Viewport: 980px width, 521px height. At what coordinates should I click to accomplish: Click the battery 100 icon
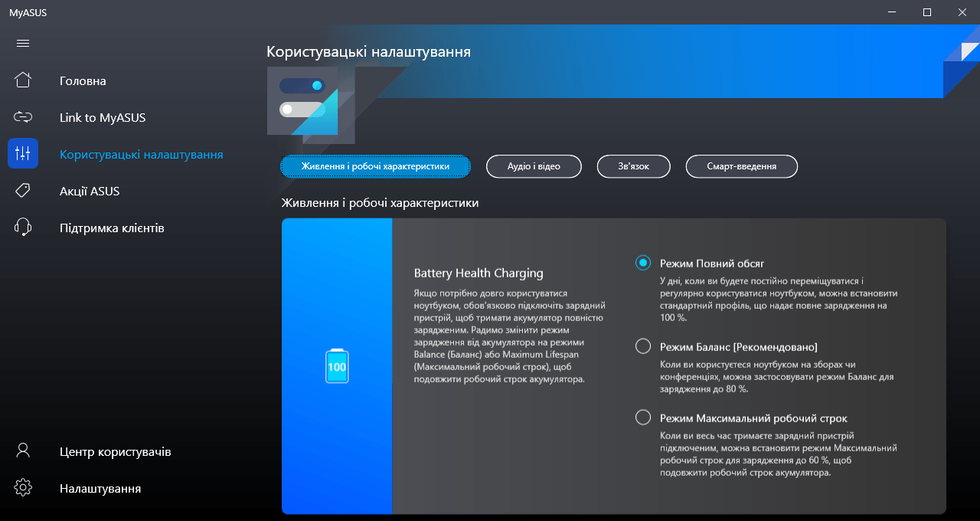click(337, 365)
